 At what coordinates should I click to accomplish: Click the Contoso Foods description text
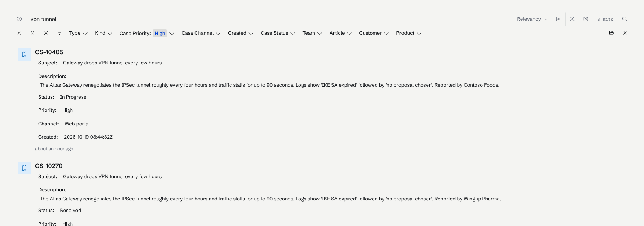coord(270,85)
